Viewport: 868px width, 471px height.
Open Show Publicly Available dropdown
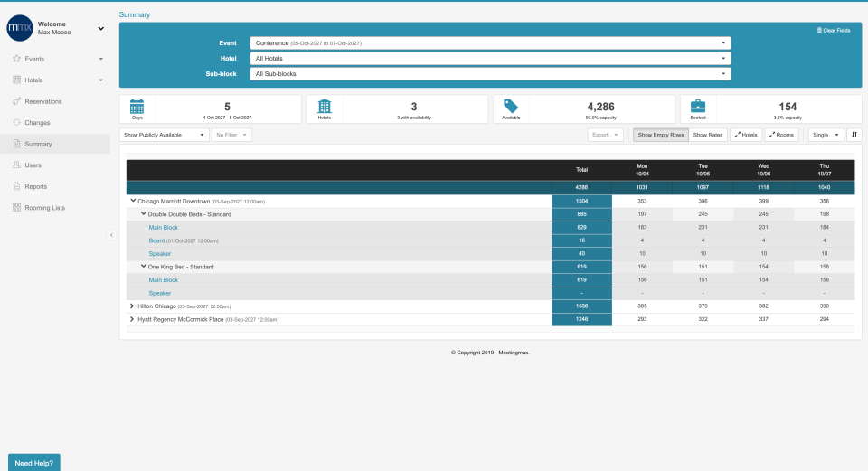click(x=164, y=135)
